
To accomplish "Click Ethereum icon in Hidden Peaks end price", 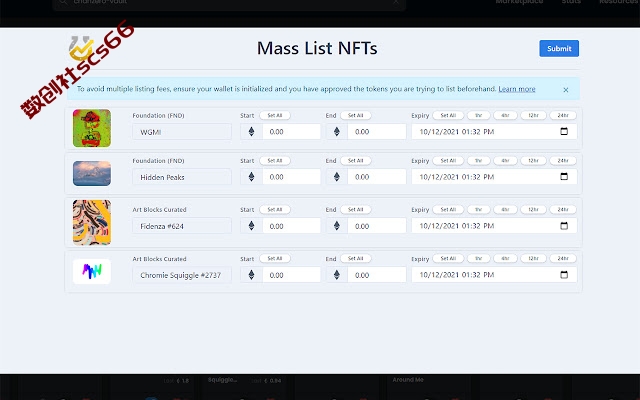I will click(x=337, y=177).
